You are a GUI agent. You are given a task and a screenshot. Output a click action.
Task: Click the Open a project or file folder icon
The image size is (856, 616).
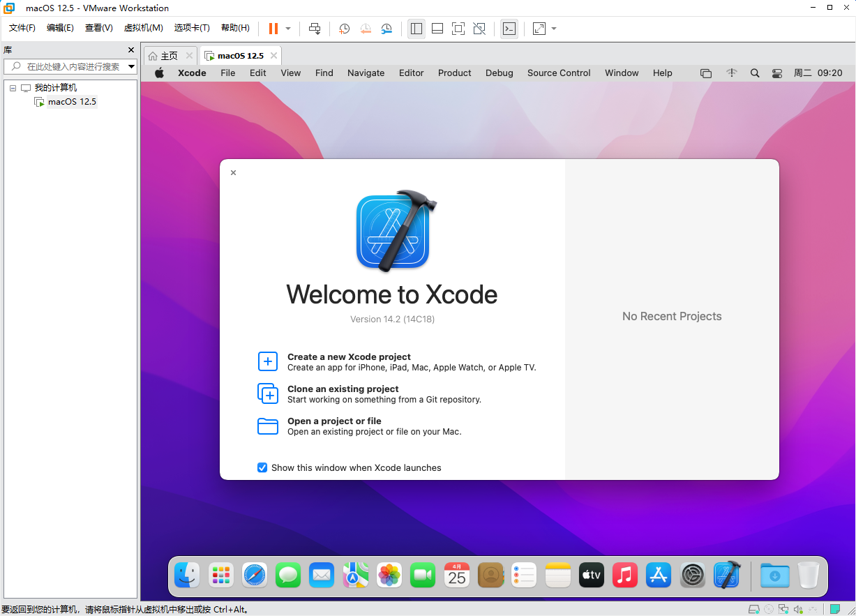click(268, 426)
